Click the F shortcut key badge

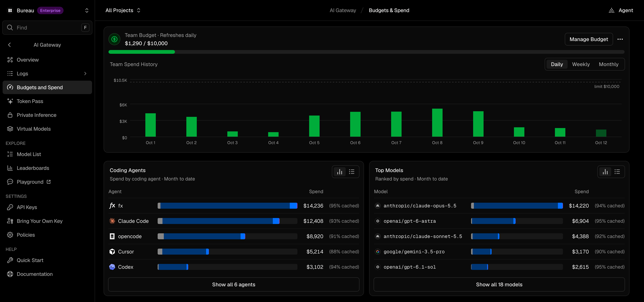[85, 28]
